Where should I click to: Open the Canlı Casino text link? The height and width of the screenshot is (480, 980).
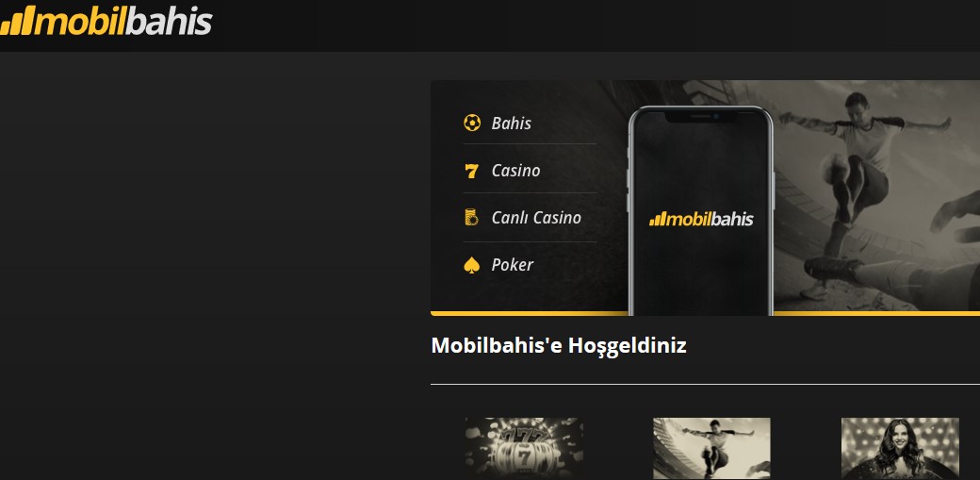click(x=536, y=218)
